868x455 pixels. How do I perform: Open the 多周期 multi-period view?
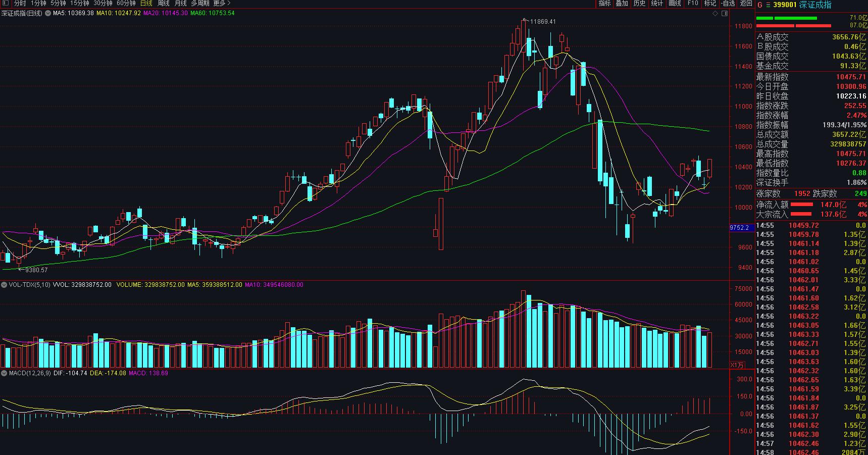pos(200,4)
